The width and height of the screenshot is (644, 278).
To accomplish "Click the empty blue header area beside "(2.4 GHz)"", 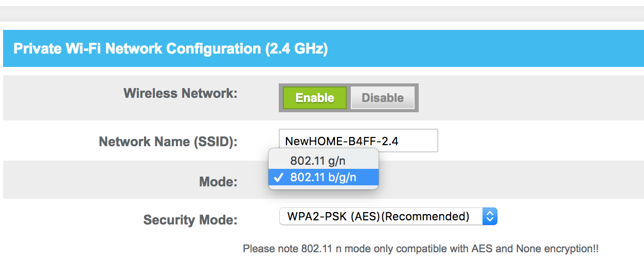I will 484,49.
